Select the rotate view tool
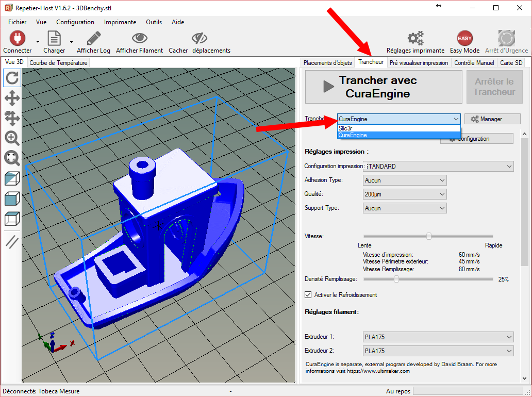The width and height of the screenshot is (532, 397). click(12, 78)
